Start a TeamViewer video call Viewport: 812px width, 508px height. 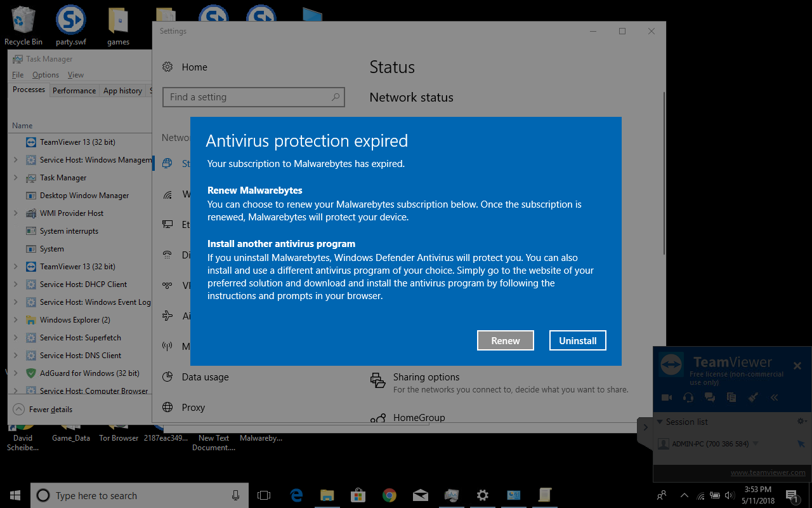tap(667, 398)
